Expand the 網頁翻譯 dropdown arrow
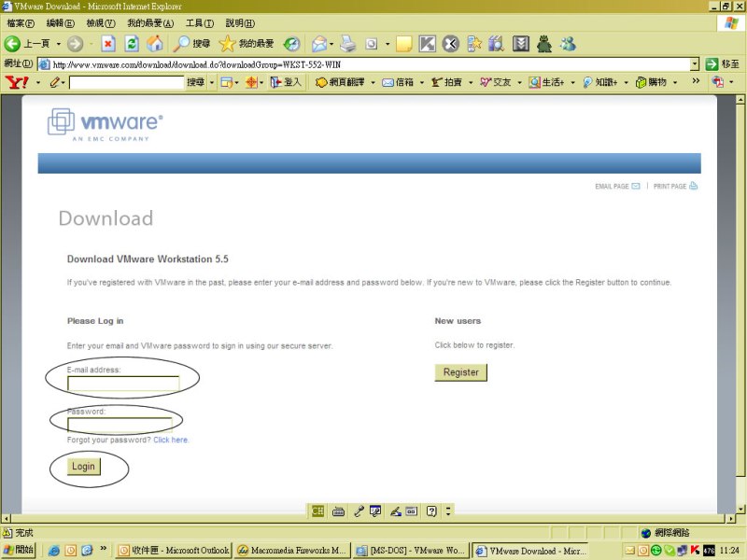747x560 pixels. click(x=373, y=82)
